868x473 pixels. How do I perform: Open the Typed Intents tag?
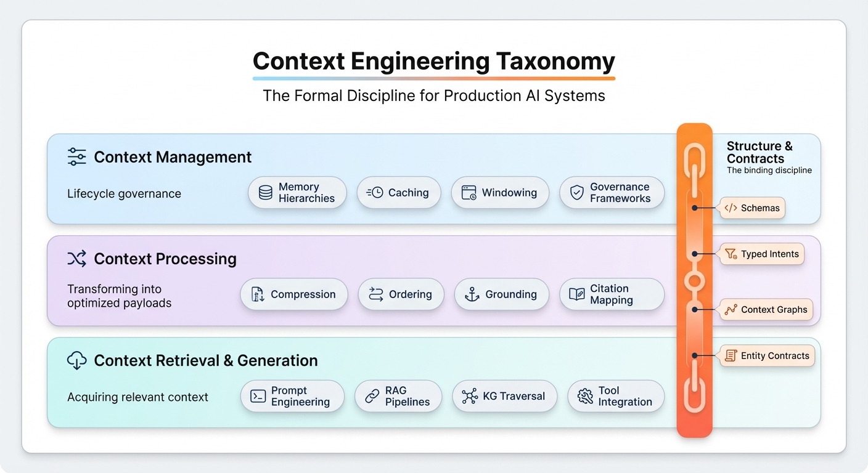tap(762, 254)
